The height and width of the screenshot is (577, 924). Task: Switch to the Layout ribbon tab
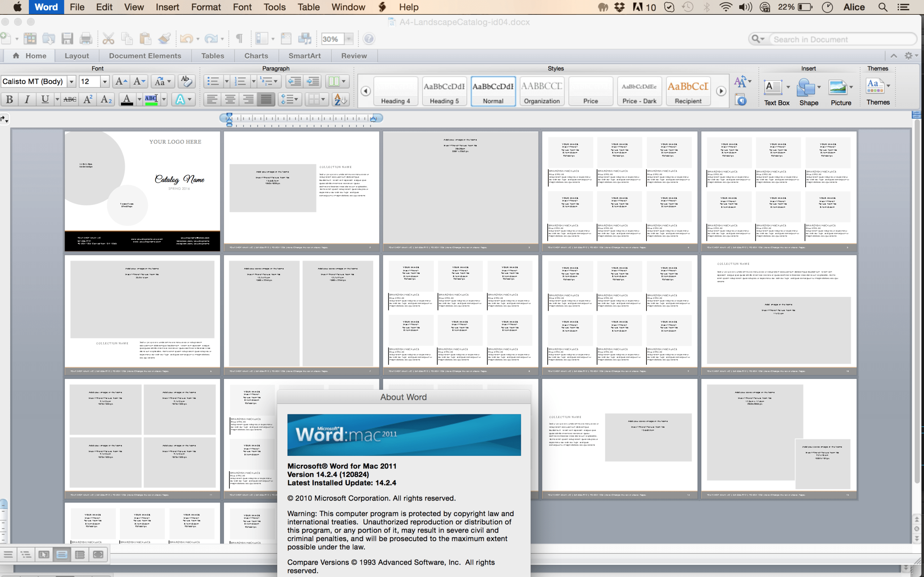coord(75,55)
